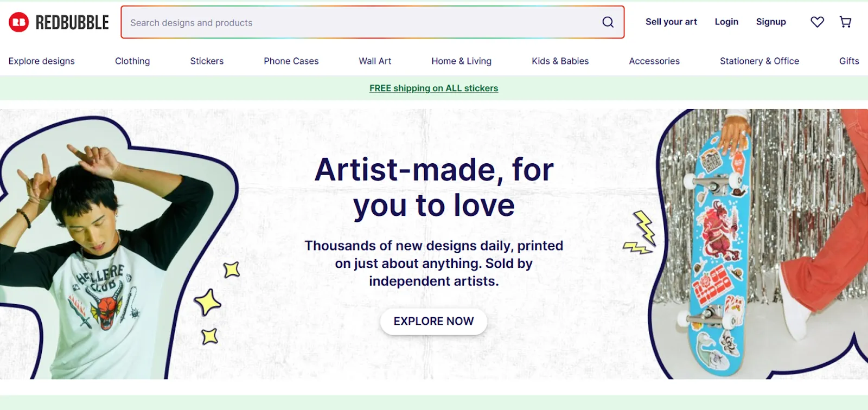Open the Gifts category menu
Image resolution: width=868 pixels, height=410 pixels.
pos(848,61)
